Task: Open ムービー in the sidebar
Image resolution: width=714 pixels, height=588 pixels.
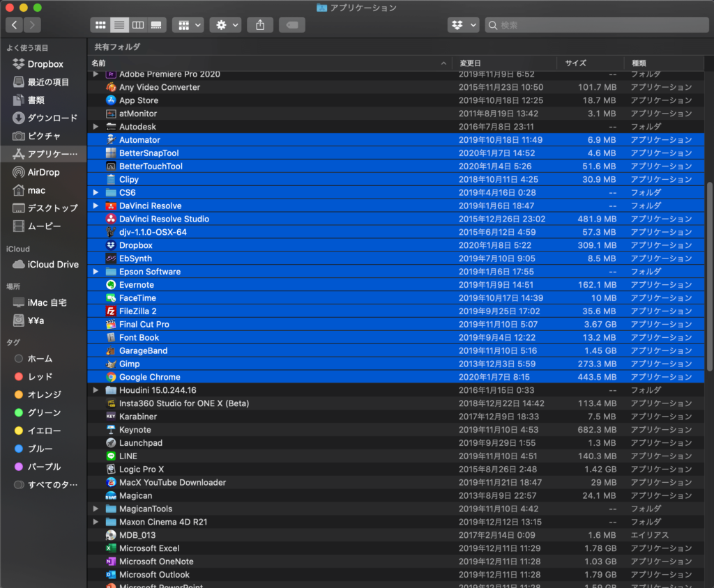Action: tap(44, 226)
